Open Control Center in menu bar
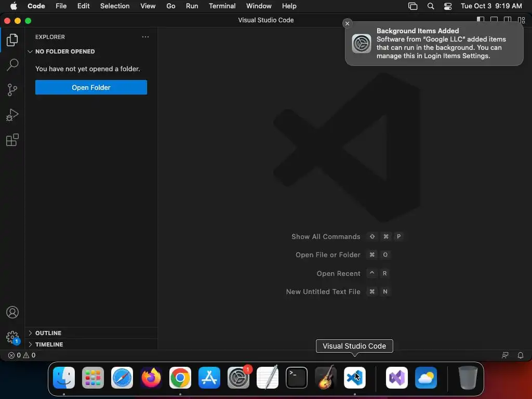The width and height of the screenshot is (532, 399). pos(447,6)
